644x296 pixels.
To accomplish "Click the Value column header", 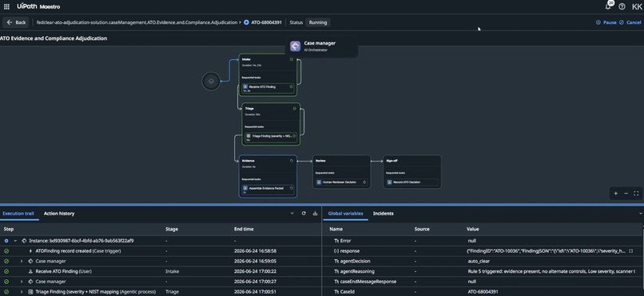I will 472,229.
